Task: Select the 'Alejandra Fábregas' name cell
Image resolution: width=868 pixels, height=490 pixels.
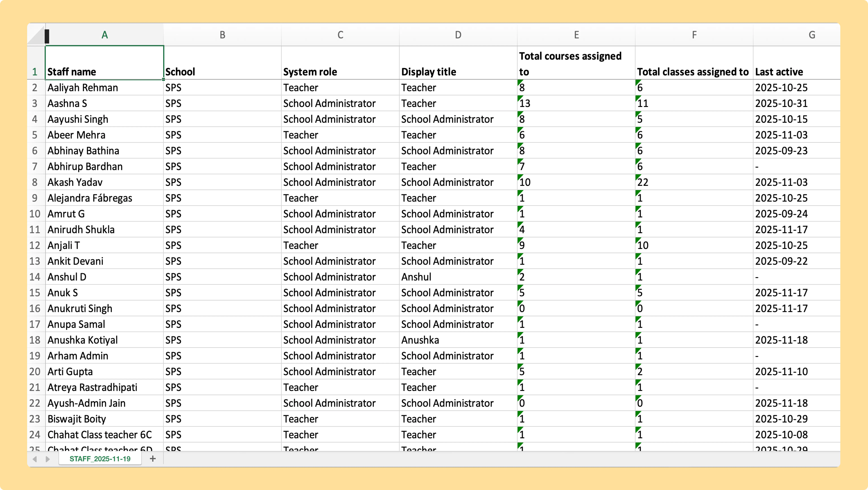Action: [x=104, y=198]
